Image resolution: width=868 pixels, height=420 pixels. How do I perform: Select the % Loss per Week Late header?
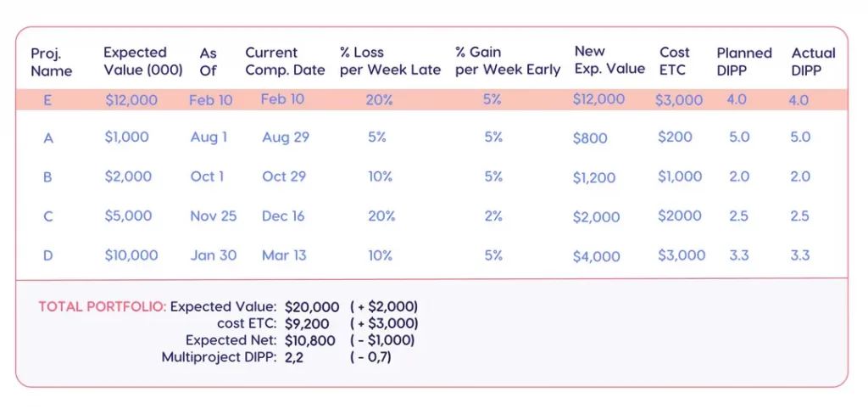[x=390, y=61]
